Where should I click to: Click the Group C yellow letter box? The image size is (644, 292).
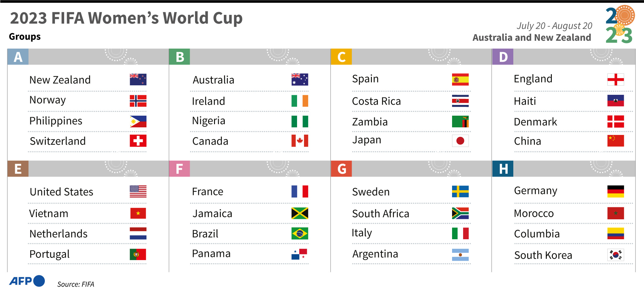coord(341,57)
